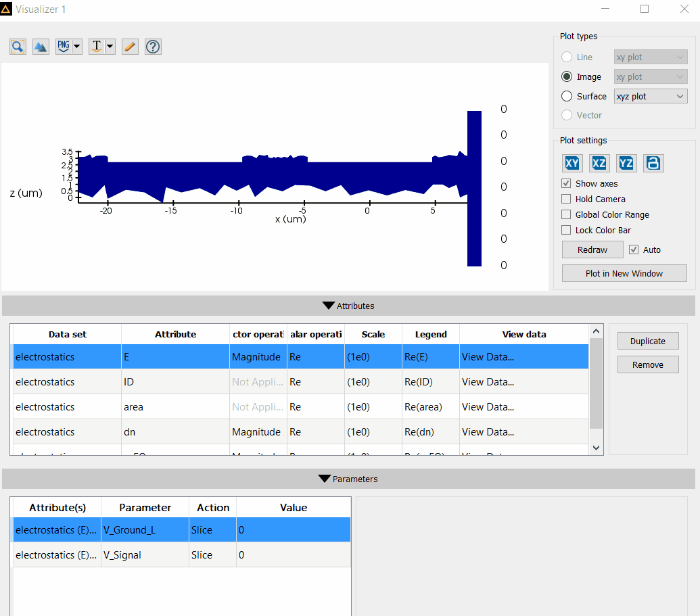Select the area attribute row

[300, 406]
